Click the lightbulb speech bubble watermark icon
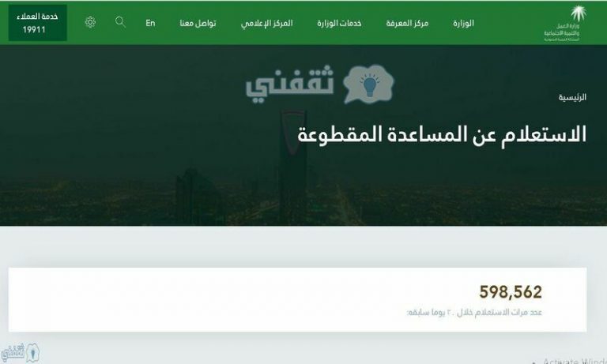This screenshot has height=364, width=607. pyautogui.click(x=368, y=84)
